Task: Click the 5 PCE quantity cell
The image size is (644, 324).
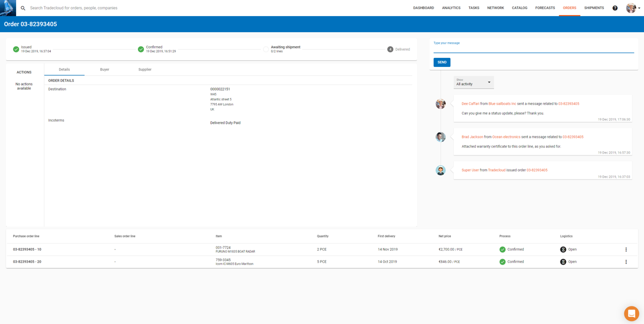Action: point(321,262)
